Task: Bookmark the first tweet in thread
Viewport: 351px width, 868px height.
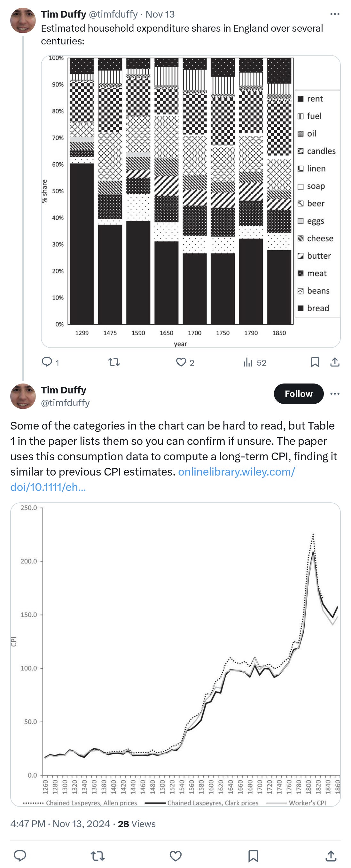Action: tap(315, 362)
